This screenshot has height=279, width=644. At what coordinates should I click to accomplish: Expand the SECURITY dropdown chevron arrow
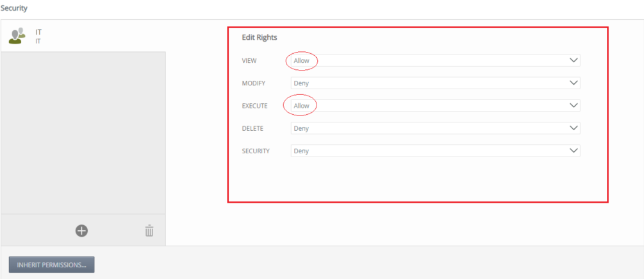574,151
